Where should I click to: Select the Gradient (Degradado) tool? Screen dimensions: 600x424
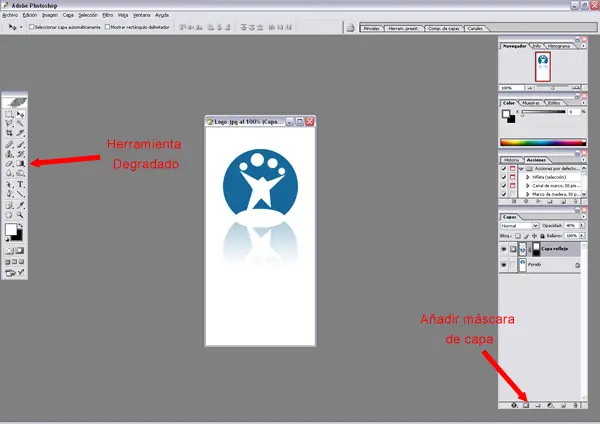click(x=20, y=163)
